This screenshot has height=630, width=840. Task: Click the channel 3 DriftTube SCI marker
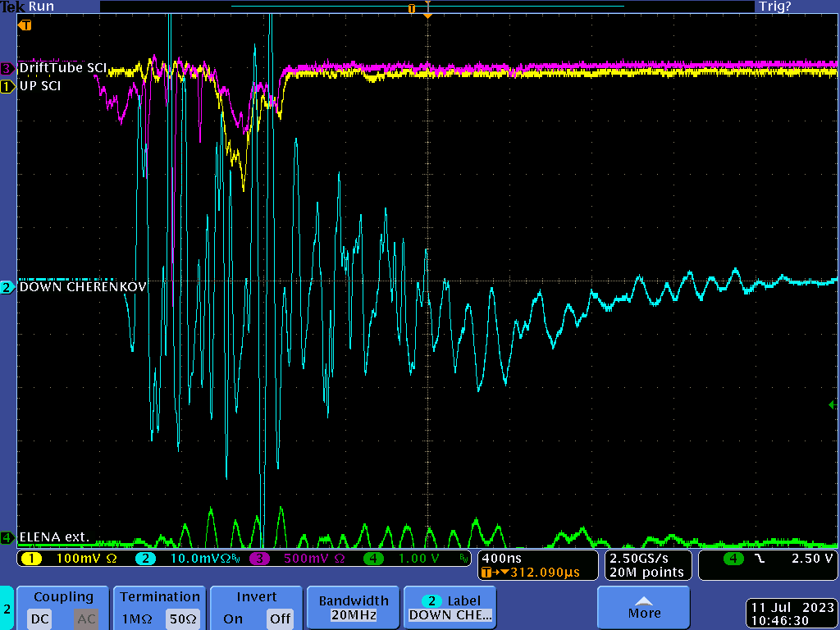pos(7,68)
